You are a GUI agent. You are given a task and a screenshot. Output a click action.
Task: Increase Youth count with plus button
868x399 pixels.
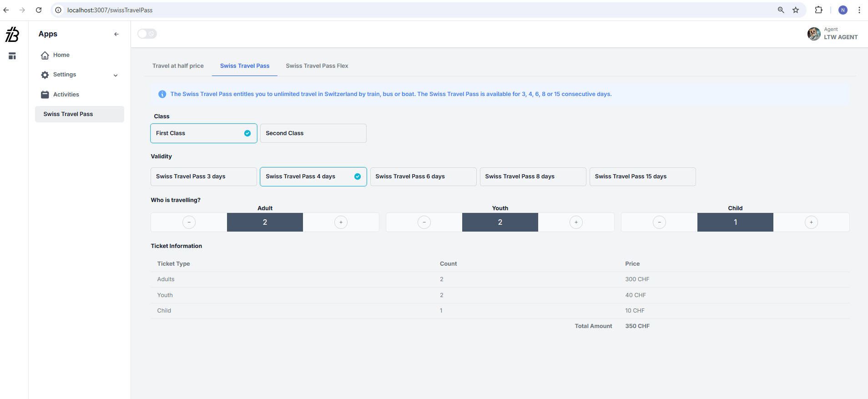pos(576,222)
